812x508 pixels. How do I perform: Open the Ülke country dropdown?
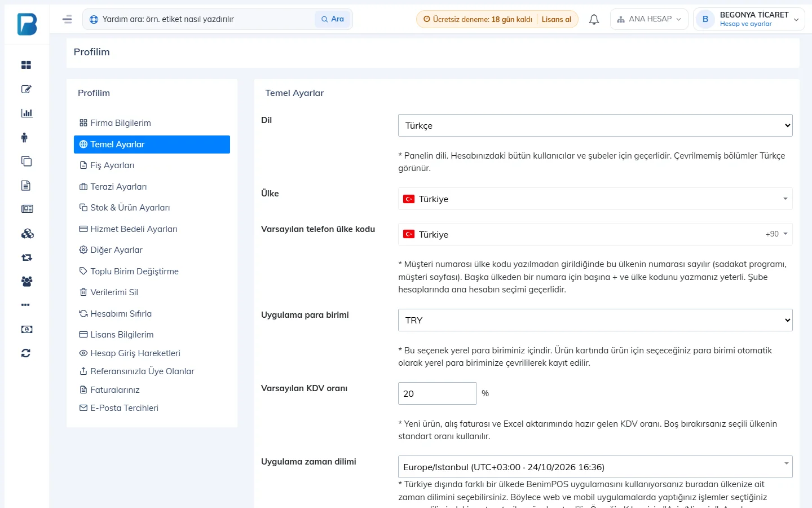click(595, 199)
